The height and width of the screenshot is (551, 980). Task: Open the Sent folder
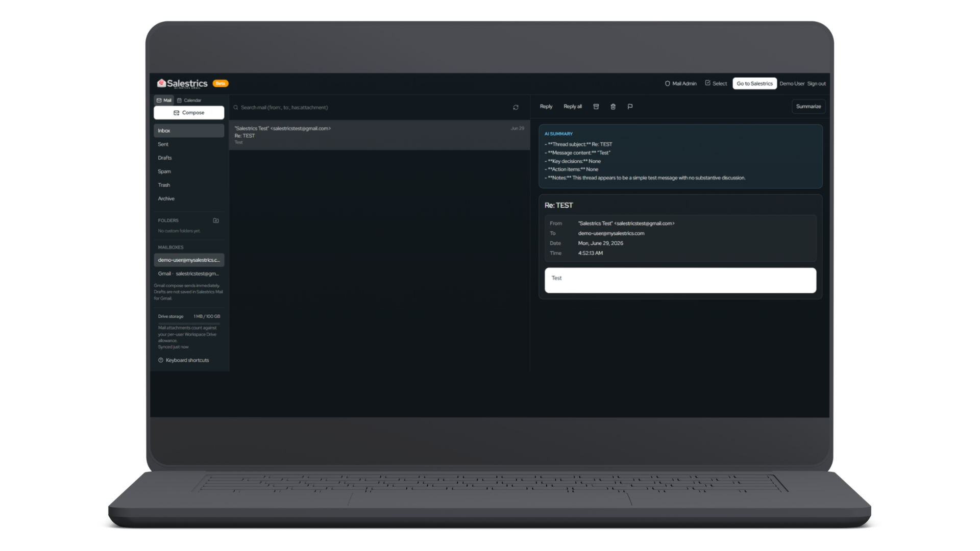(x=189, y=144)
